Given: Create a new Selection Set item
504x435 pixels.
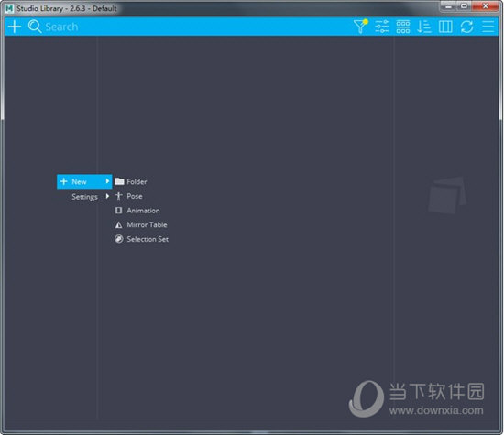Looking at the screenshot, I should click(141, 239).
